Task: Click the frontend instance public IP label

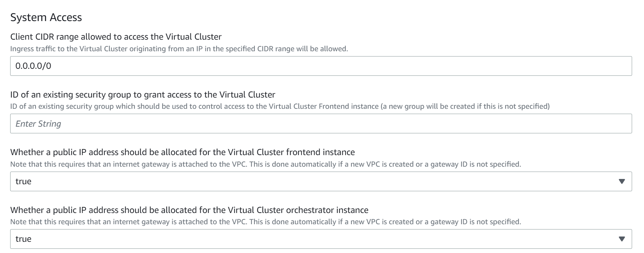Action: pyautogui.click(x=182, y=152)
